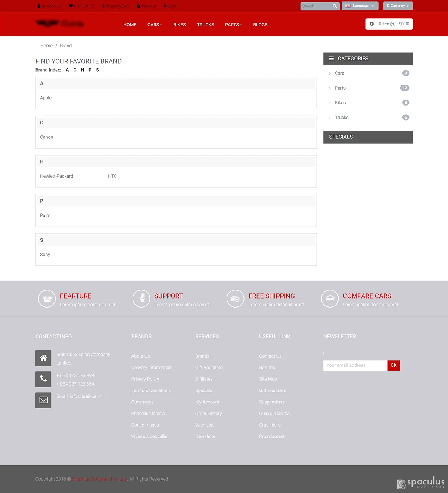This screenshot has height=493, width=448.
Task: Jump to brand index letter H
Action: point(83,70)
